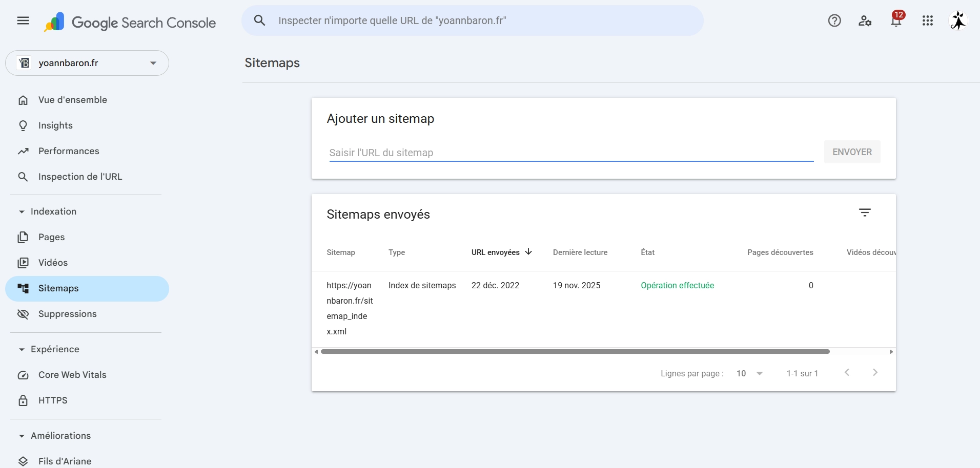Click the Pages documents icon
980x468 pixels.
pos(23,237)
